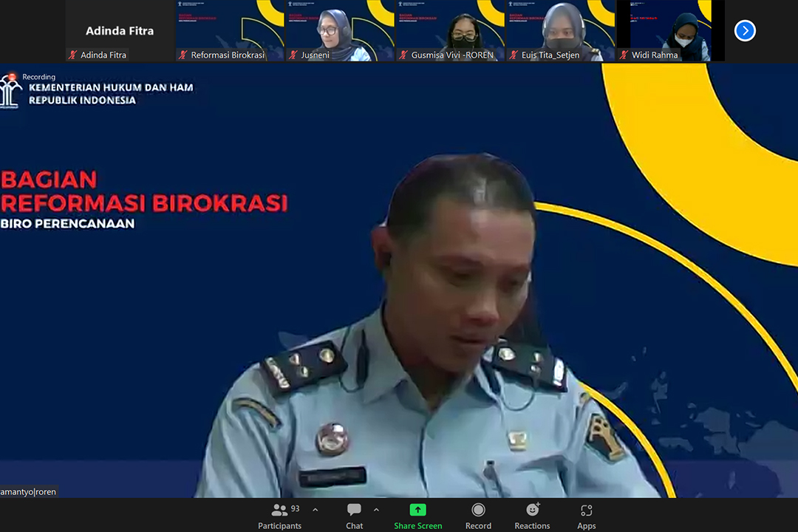Click the Adinda Fitra name tile

(120, 30)
